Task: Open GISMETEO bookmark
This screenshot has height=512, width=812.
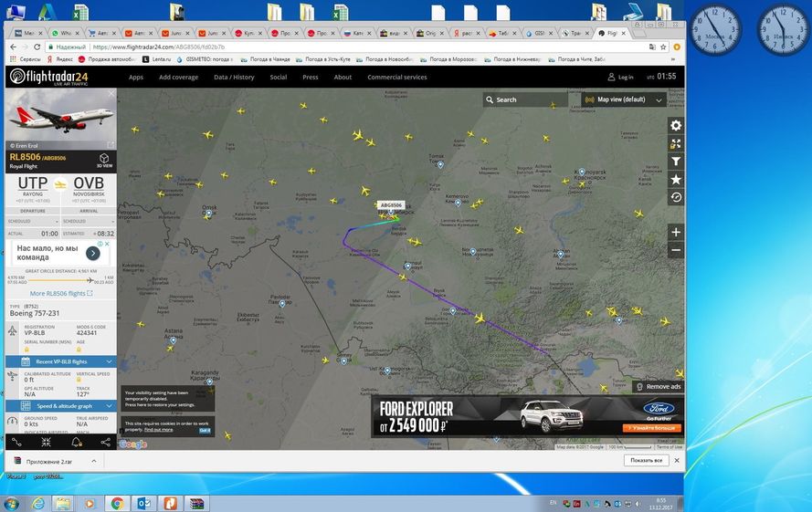Action: pos(204,59)
